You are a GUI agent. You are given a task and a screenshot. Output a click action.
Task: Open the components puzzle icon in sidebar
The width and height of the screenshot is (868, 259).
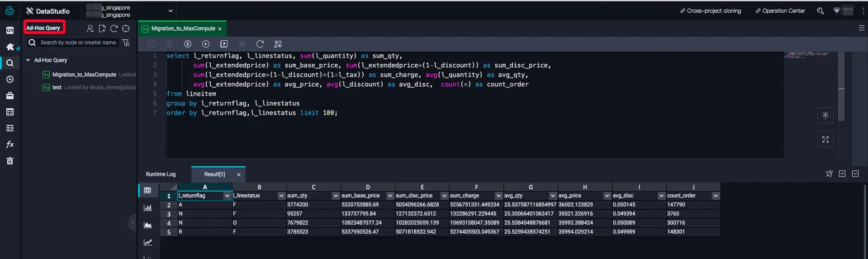tap(10, 47)
